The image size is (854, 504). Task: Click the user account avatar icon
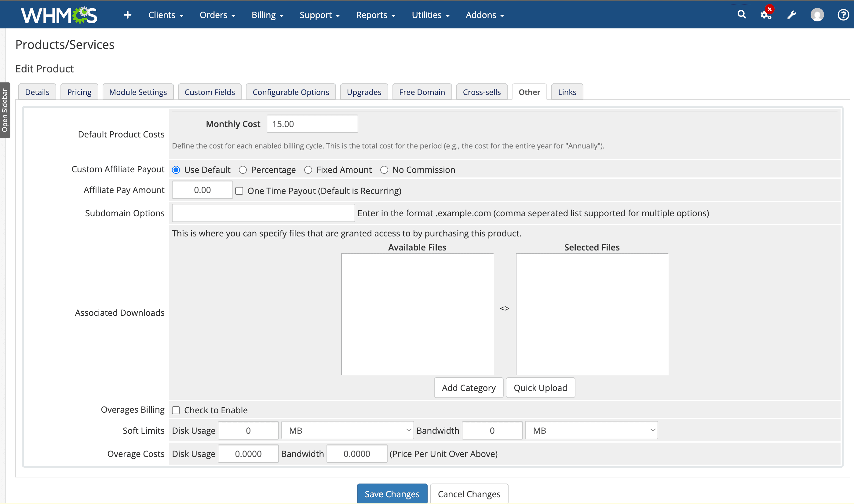(817, 15)
